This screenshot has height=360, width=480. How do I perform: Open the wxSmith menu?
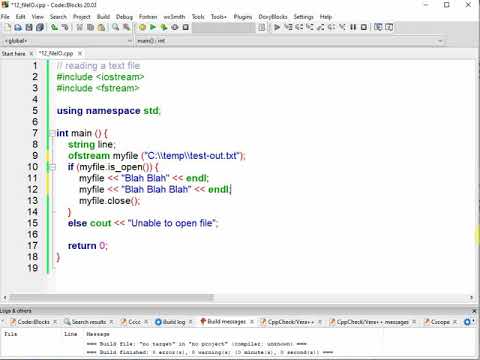(x=174, y=17)
